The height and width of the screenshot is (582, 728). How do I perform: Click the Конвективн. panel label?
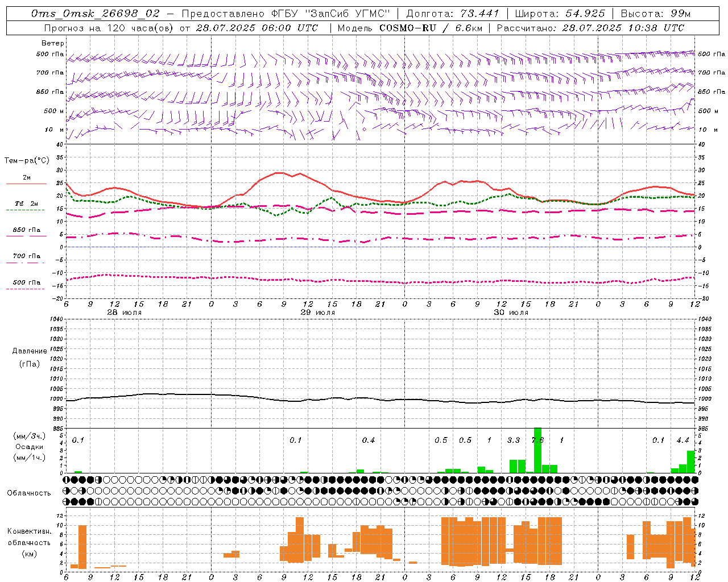coord(29,531)
